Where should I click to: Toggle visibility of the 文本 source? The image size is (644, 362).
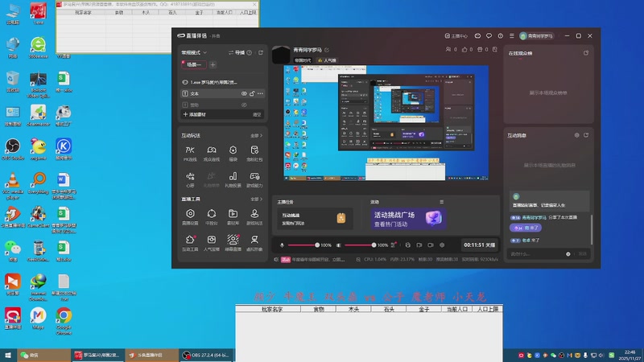(x=244, y=93)
